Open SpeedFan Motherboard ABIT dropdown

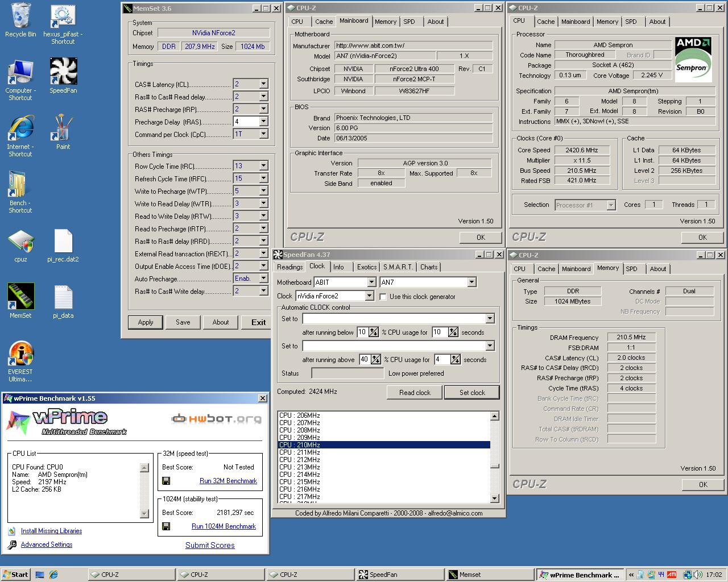[371, 282]
